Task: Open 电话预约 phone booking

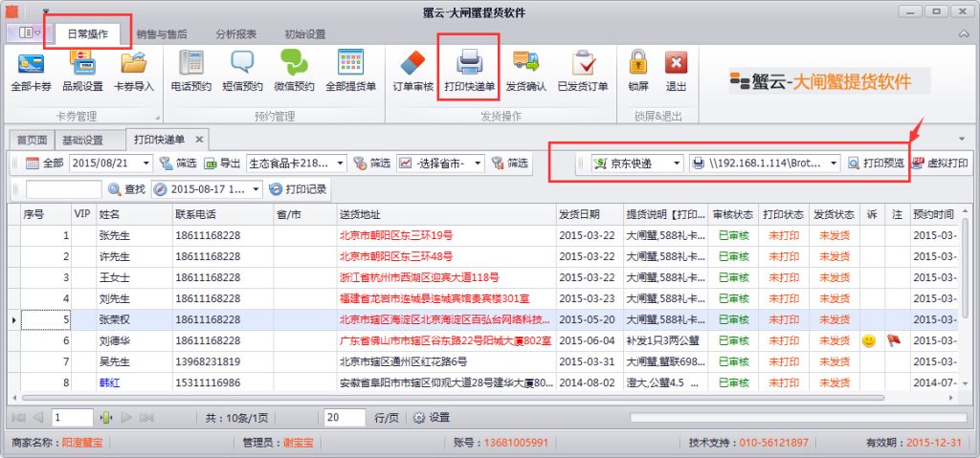Action: (191, 73)
